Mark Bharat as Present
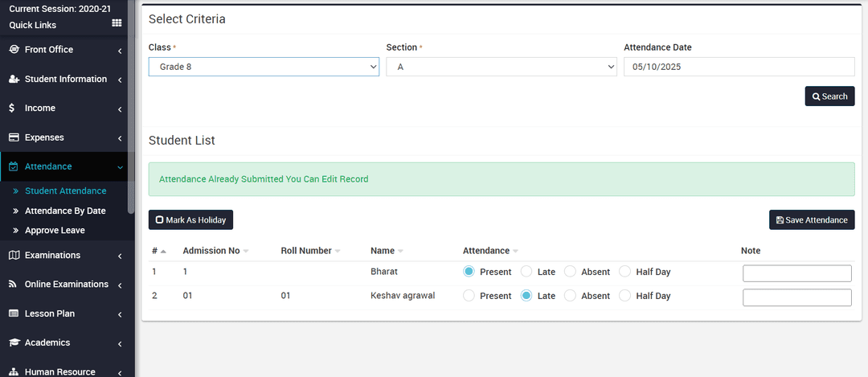The image size is (868, 377). [x=469, y=272]
